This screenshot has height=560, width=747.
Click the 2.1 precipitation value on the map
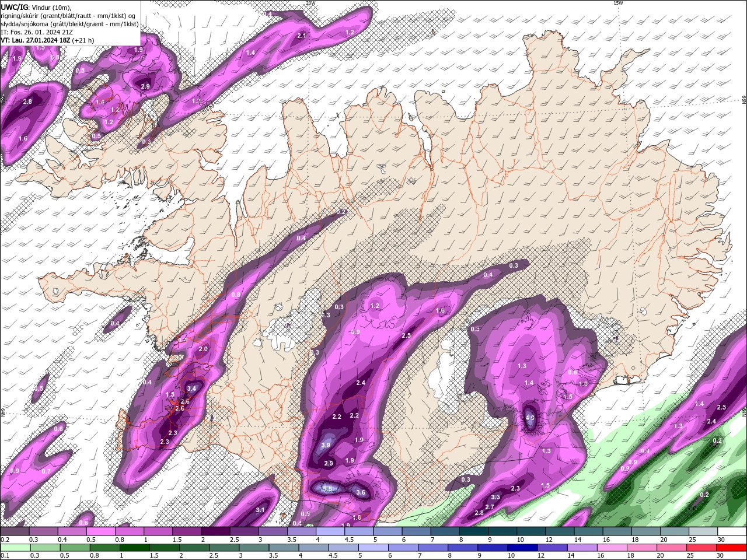click(x=302, y=36)
